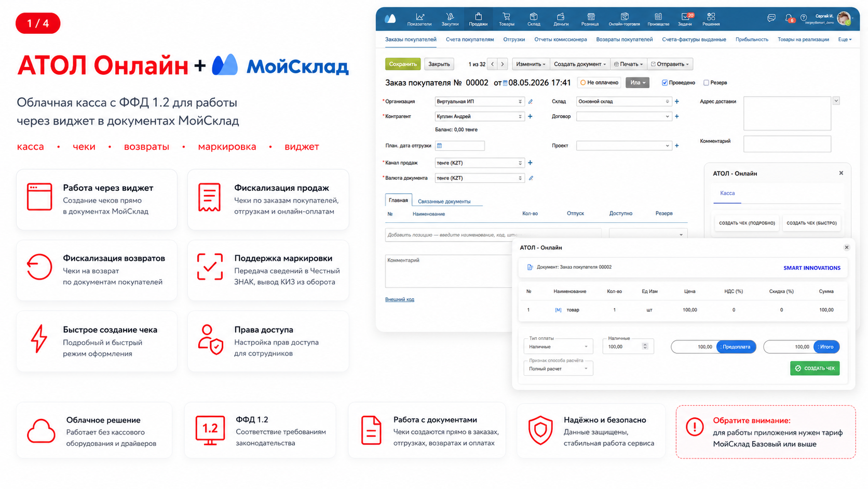Click the План. дата отгрузки field
The image size is (868, 489).
click(460, 146)
